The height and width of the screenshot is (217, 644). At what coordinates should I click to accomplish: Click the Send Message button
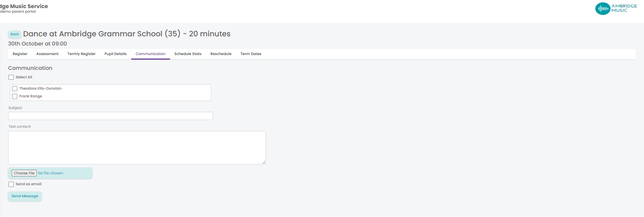click(25, 196)
